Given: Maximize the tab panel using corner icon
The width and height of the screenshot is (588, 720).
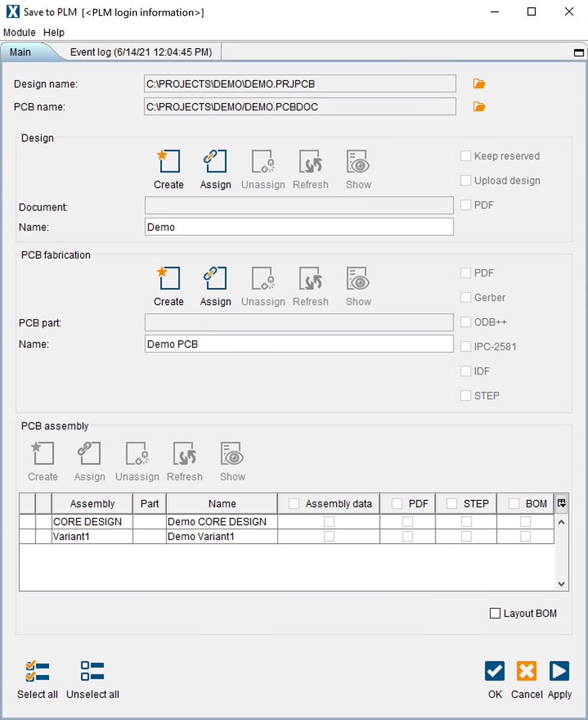Looking at the screenshot, I should pyautogui.click(x=579, y=53).
